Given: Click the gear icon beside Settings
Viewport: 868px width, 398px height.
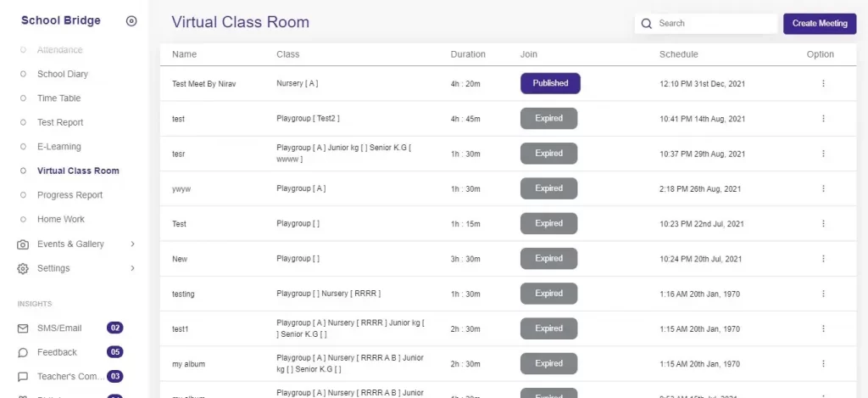Looking at the screenshot, I should coord(23,268).
